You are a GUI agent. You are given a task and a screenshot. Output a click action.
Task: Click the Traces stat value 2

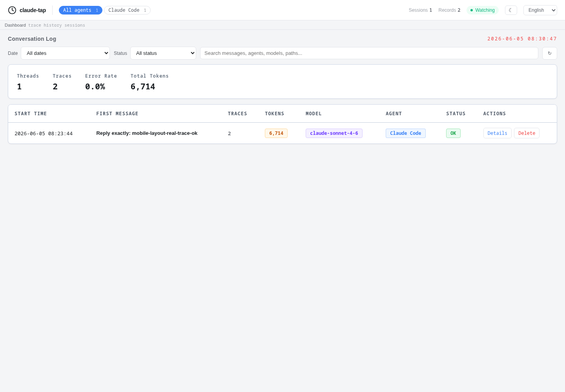tap(55, 87)
